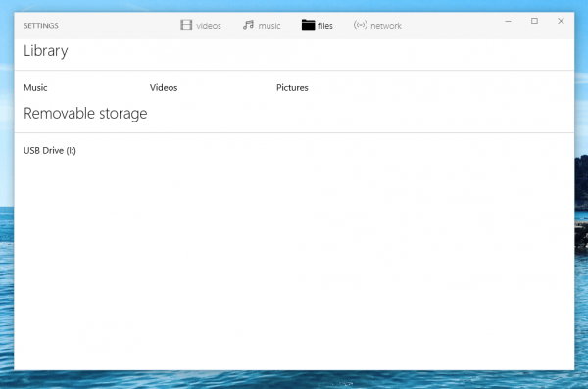
Task: Click the music note icon
Action: point(248,25)
